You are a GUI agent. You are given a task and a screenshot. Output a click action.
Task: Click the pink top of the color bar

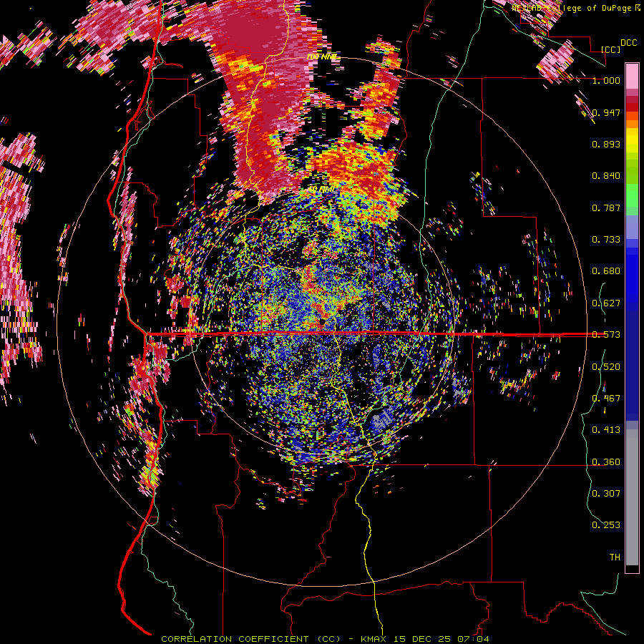coord(632,76)
